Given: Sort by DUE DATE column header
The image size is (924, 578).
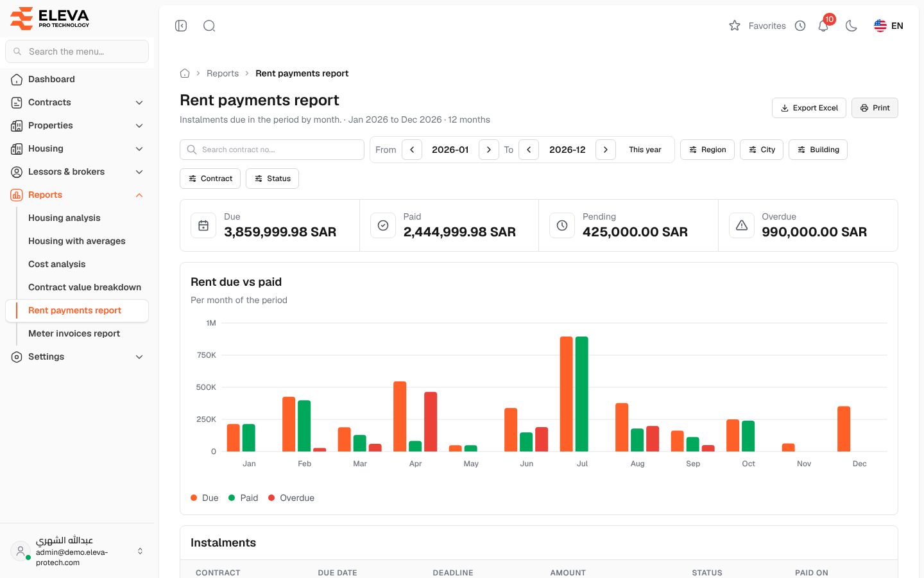Looking at the screenshot, I should coord(338,573).
